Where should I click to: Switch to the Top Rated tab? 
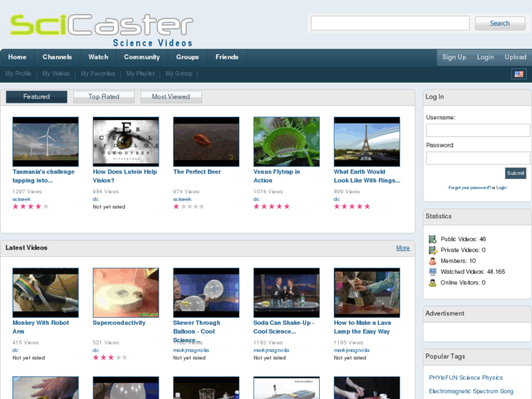[104, 97]
